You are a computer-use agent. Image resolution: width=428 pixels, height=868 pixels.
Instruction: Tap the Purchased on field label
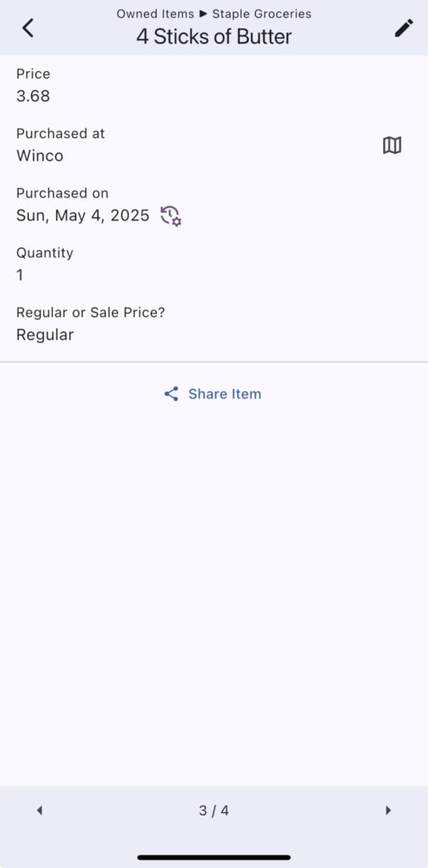point(62,193)
